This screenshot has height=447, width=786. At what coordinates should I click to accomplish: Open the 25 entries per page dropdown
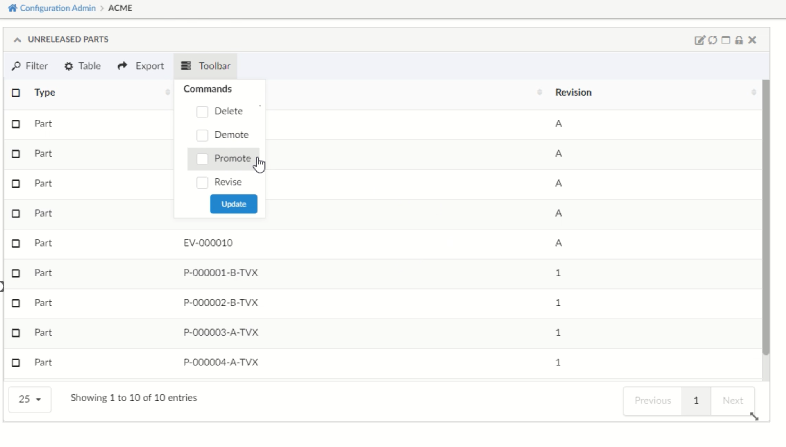[x=30, y=400]
